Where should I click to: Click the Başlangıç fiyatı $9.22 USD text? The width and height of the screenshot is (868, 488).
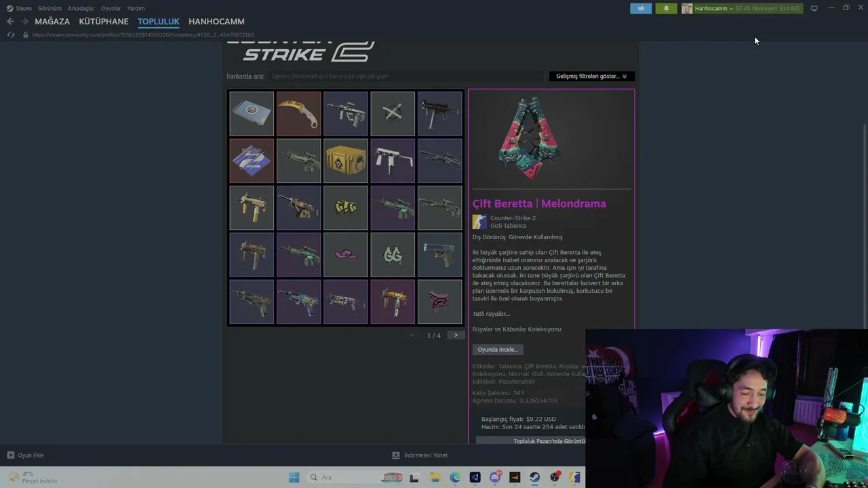(519, 419)
